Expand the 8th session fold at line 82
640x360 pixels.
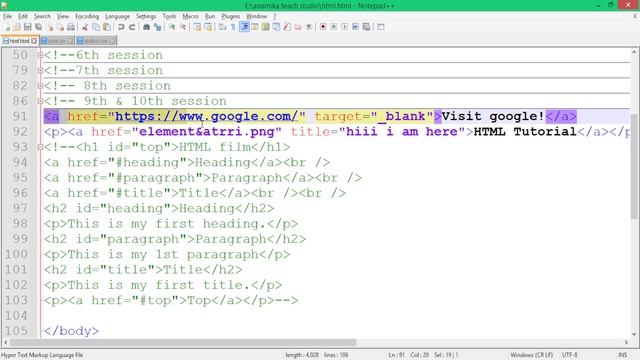coord(40,86)
